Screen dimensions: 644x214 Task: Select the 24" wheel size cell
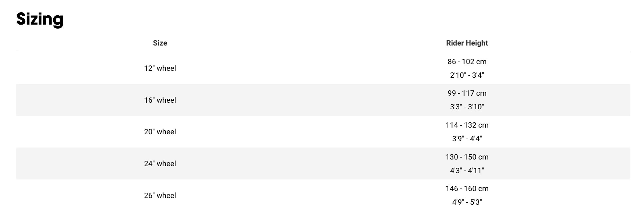[x=160, y=163]
